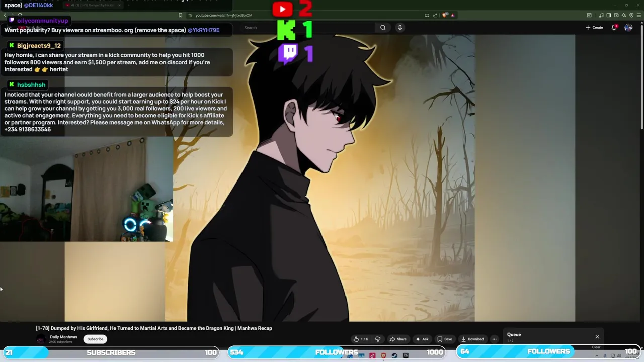Open the Leo AI sparkle icon

[x=624, y=15]
